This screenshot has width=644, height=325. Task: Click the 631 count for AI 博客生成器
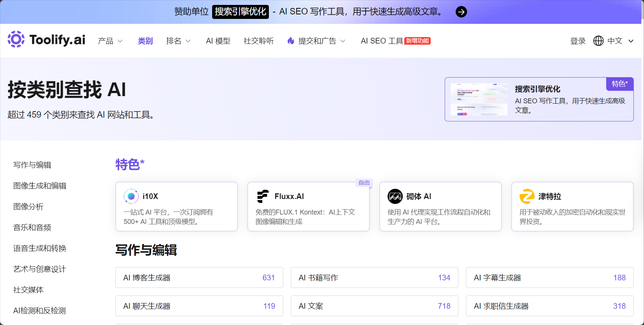pos(268,278)
